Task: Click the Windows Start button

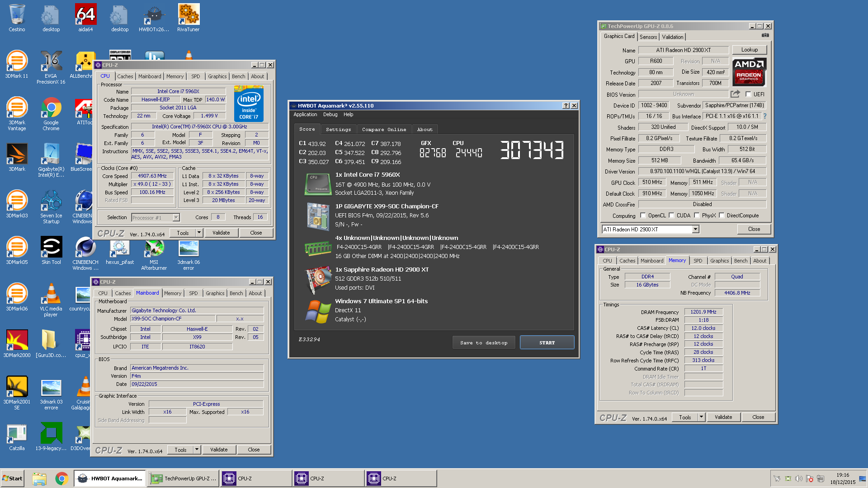Action: pyautogui.click(x=12, y=479)
